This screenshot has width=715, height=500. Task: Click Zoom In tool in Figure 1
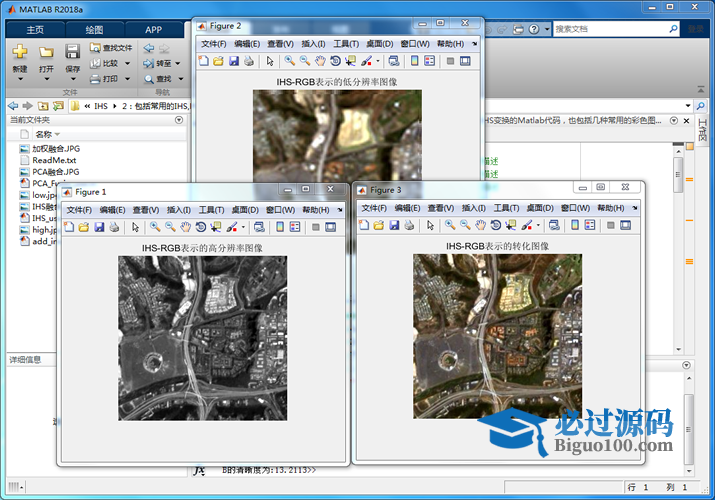155,227
